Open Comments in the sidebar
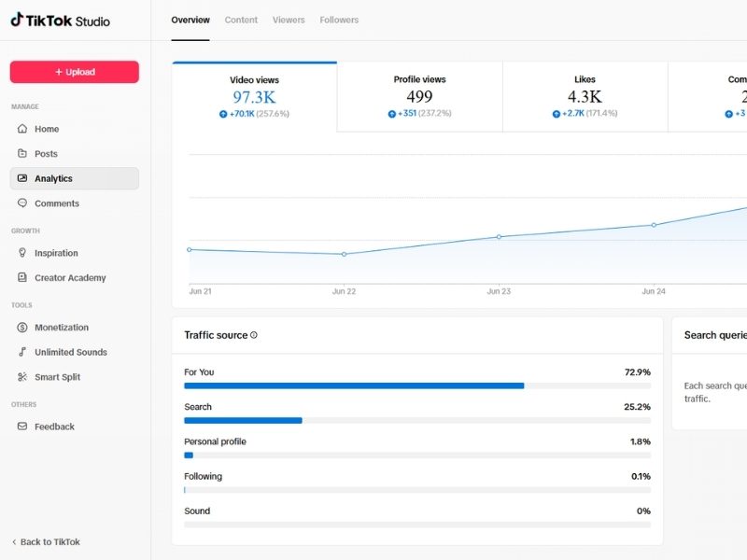 (x=75, y=203)
